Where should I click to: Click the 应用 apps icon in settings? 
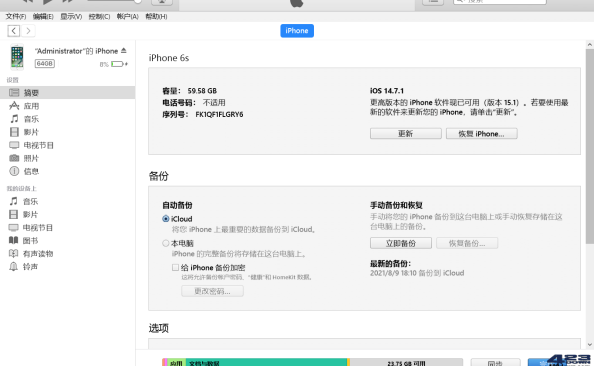[14, 106]
